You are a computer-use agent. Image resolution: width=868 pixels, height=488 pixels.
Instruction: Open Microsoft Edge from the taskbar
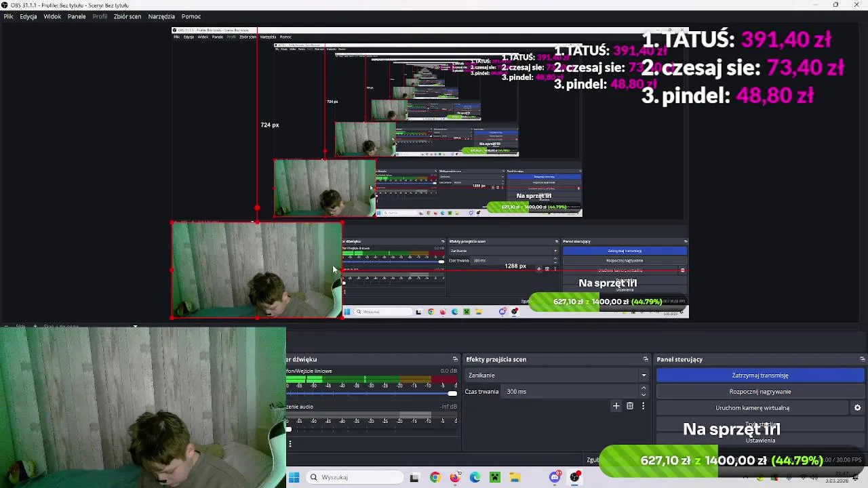(x=475, y=477)
